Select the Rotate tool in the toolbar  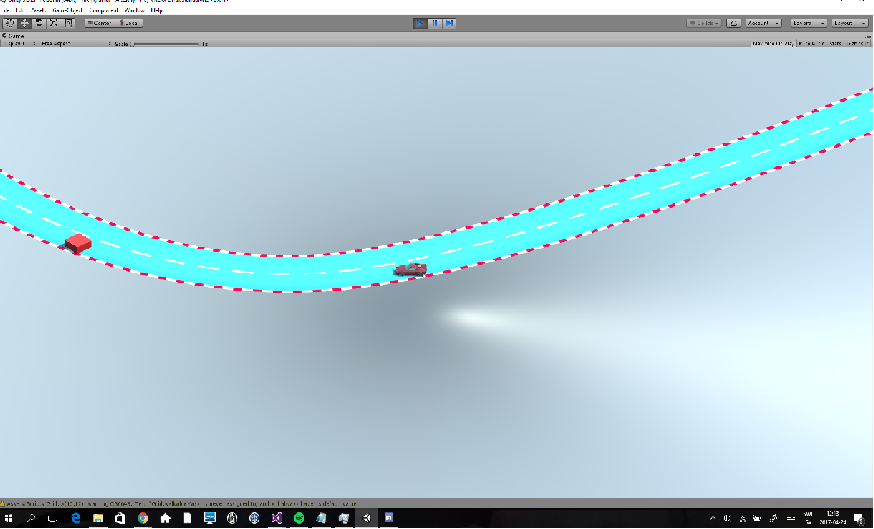(x=39, y=22)
